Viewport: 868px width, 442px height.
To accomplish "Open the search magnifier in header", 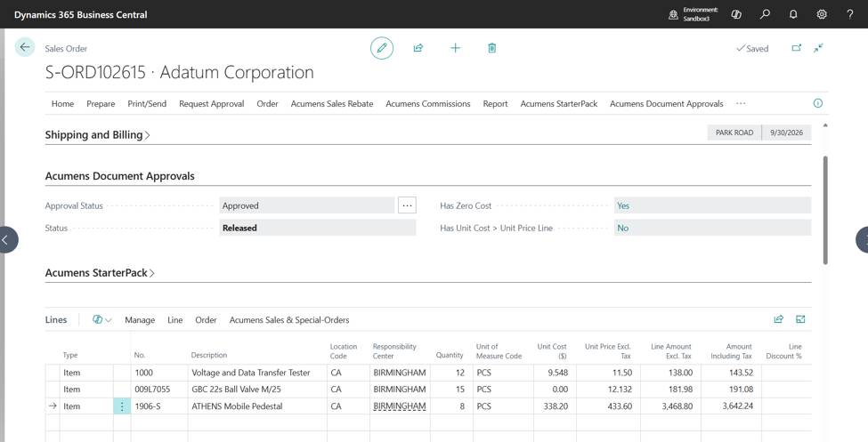I will (765, 14).
